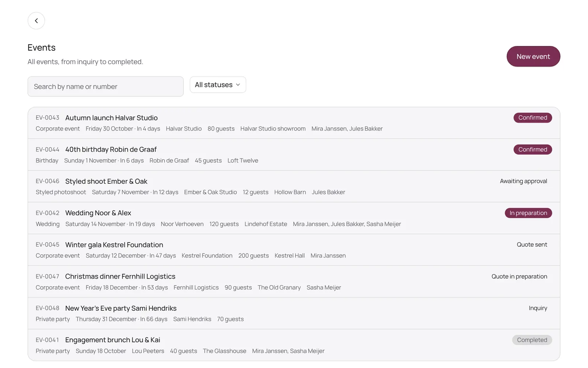Click Thursday 31 December date text
This screenshot has height=368, width=588.
pos(106,319)
